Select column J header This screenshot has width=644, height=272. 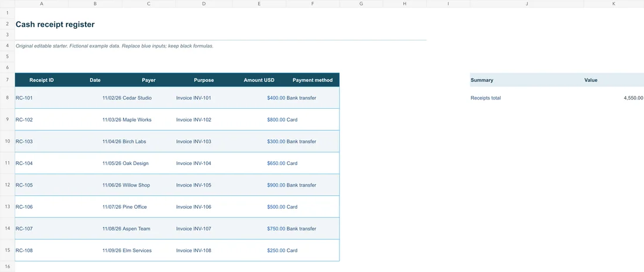pyautogui.click(x=526, y=4)
